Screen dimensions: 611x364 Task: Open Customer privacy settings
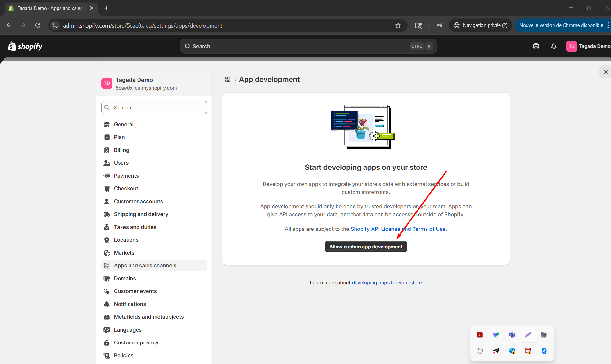tap(154, 342)
